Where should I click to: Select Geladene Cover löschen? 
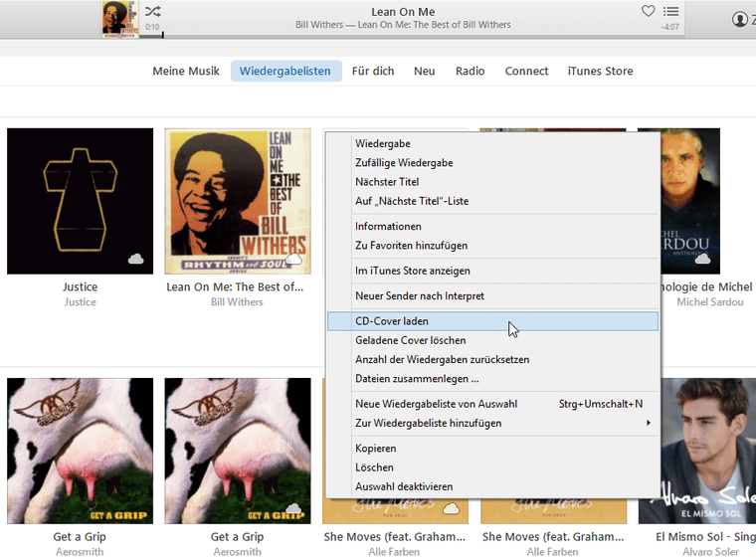coord(492,340)
